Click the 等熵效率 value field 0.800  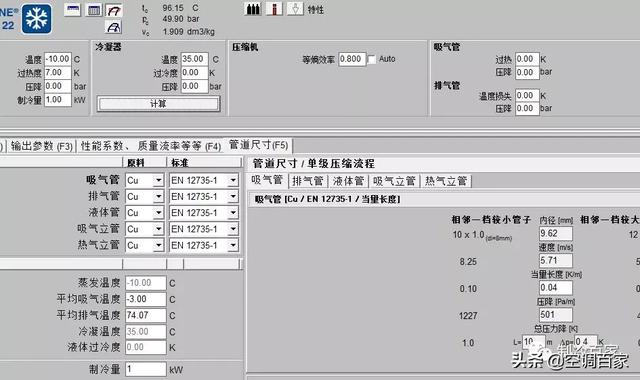pyautogui.click(x=352, y=59)
